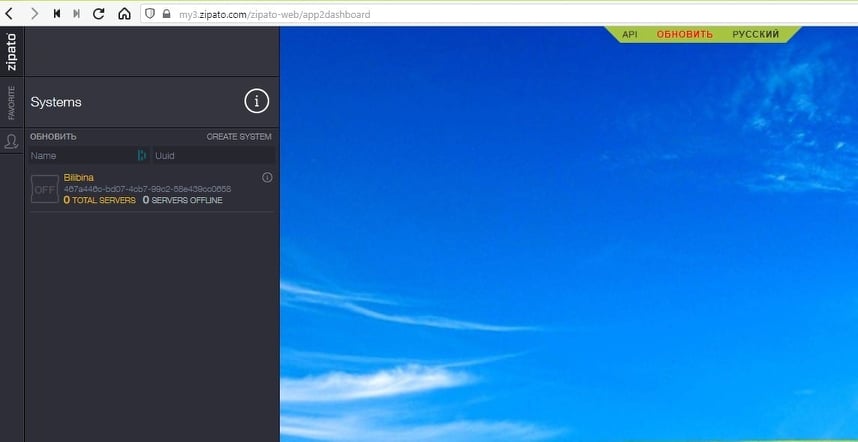
Task: Show info for the Bilibina system
Action: pos(267,177)
